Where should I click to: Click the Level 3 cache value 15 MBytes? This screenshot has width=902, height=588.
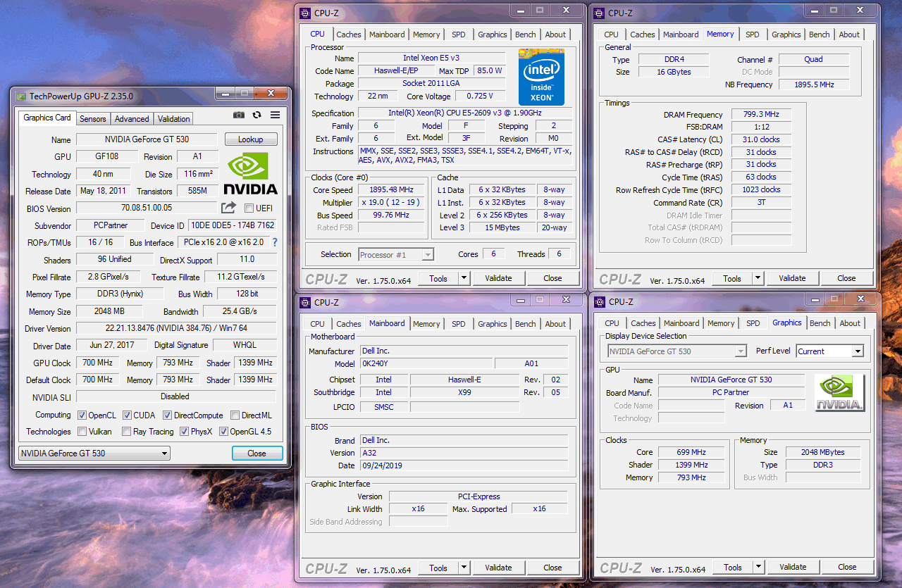tap(502, 227)
